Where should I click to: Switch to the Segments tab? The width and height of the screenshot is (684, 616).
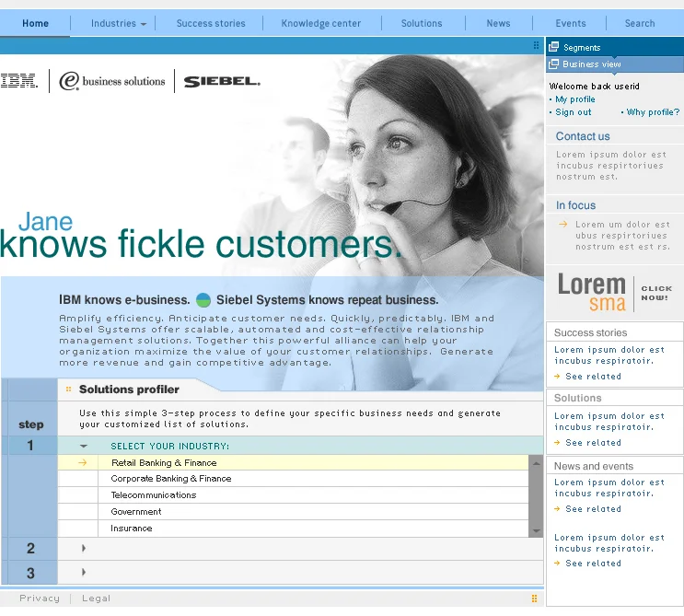[x=615, y=47]
